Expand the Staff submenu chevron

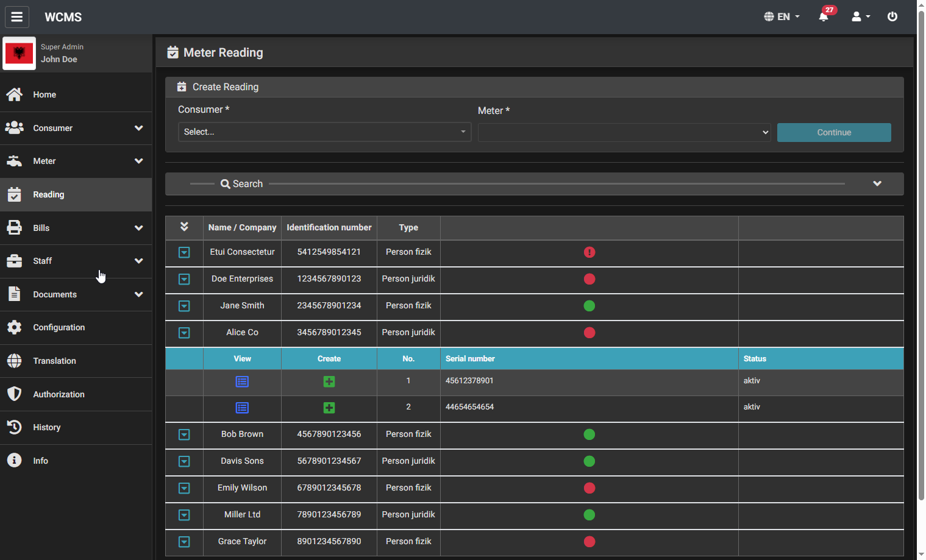tap(139, 261)
